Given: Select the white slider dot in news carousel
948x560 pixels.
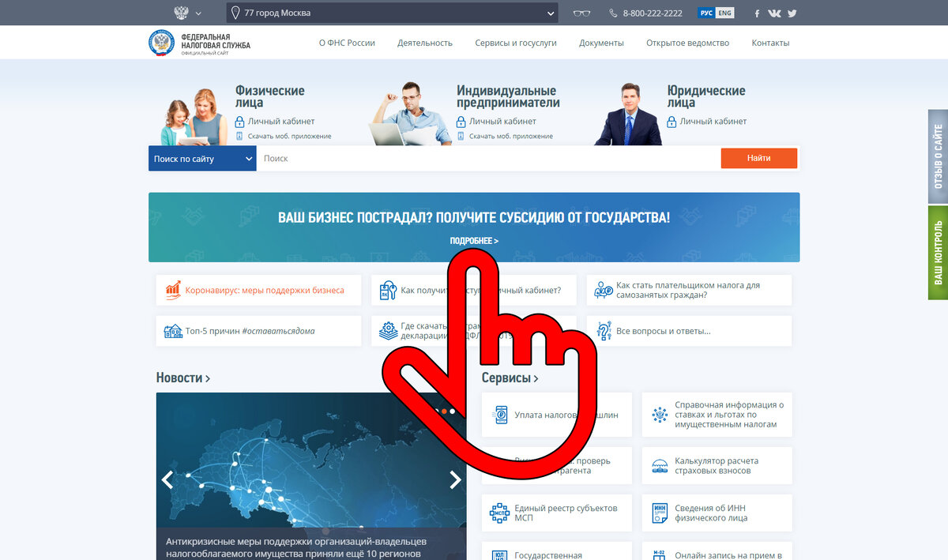Looking at the screenshot, I should (453, 412).
